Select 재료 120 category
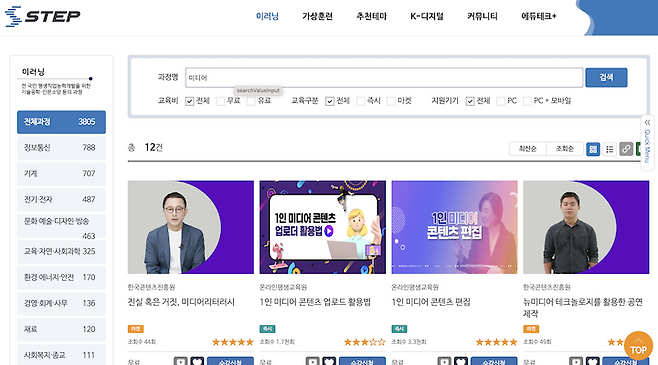Viewport: 658px width, 365px height. pyautogui.click(x=61, y=329)
